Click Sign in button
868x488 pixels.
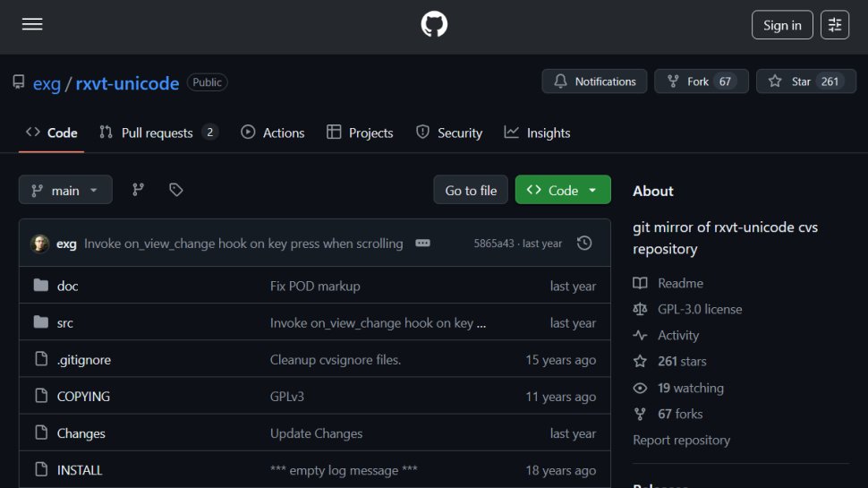click(x=782, y=25)
